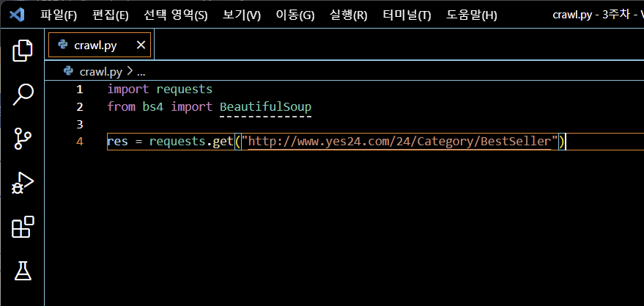Click the VS Code logo icon

17,15
